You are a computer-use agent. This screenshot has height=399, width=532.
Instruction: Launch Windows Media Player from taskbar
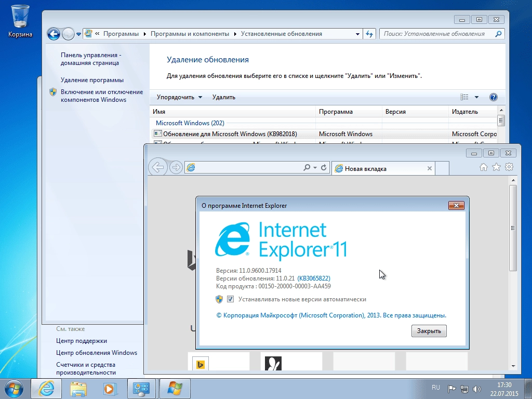click(109, 389)
